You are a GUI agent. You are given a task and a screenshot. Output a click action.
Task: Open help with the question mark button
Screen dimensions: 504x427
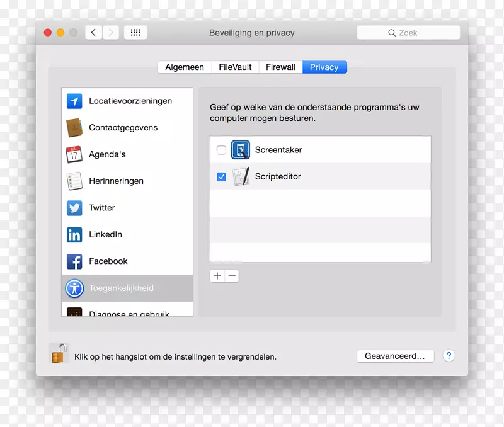[449, 356]
